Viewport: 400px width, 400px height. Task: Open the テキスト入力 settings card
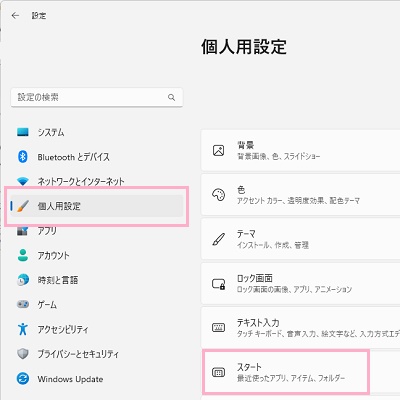pos(300,328)
